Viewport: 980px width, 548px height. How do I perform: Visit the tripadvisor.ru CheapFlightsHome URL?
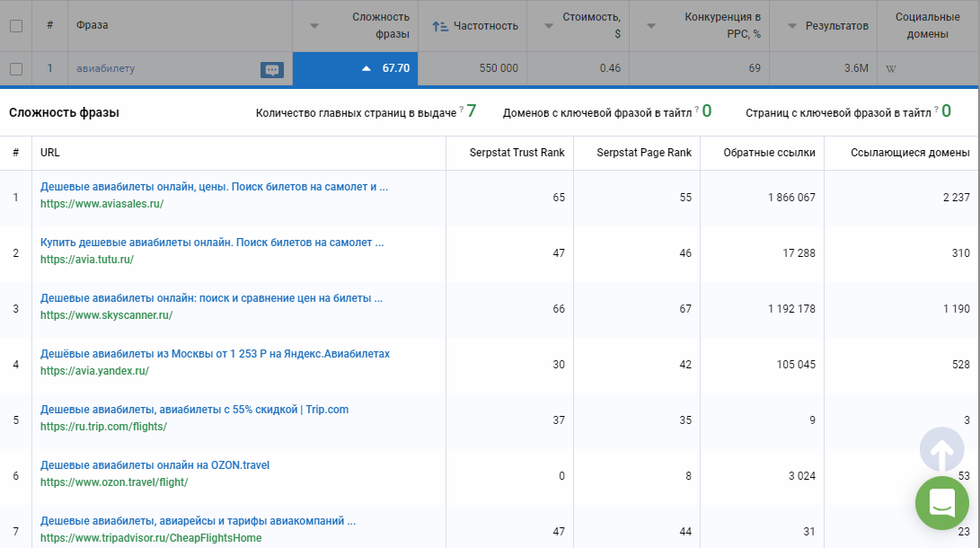151,537
